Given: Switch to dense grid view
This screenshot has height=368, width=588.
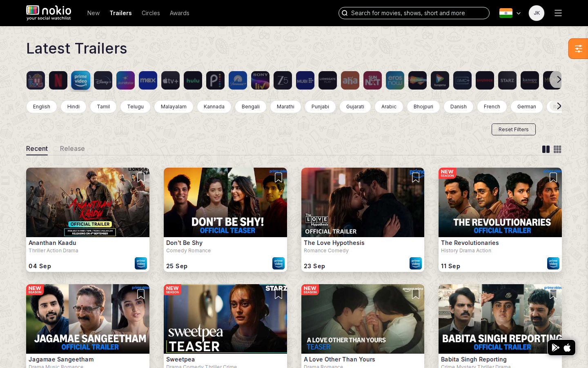Looking at the screenshot, I should (x=557, y=149).
